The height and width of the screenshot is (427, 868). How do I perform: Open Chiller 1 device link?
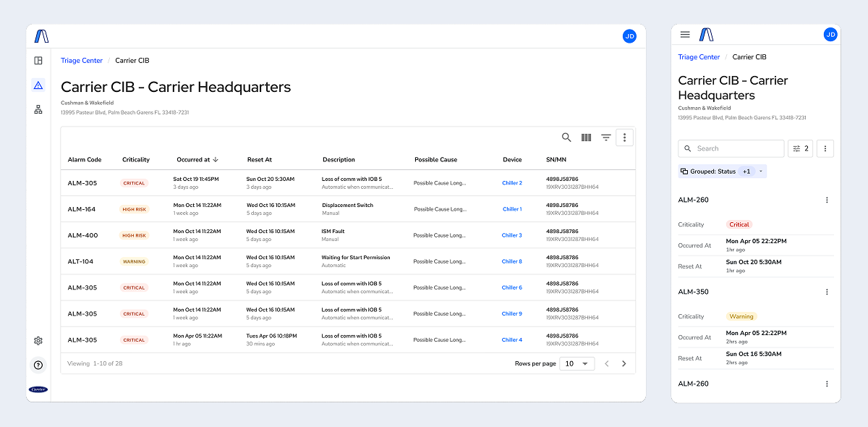pos(512,209)
